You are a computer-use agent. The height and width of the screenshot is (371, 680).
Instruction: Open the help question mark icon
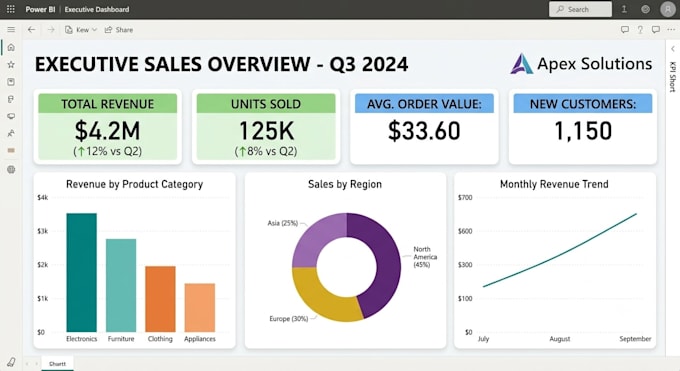(x=640, y=30)
